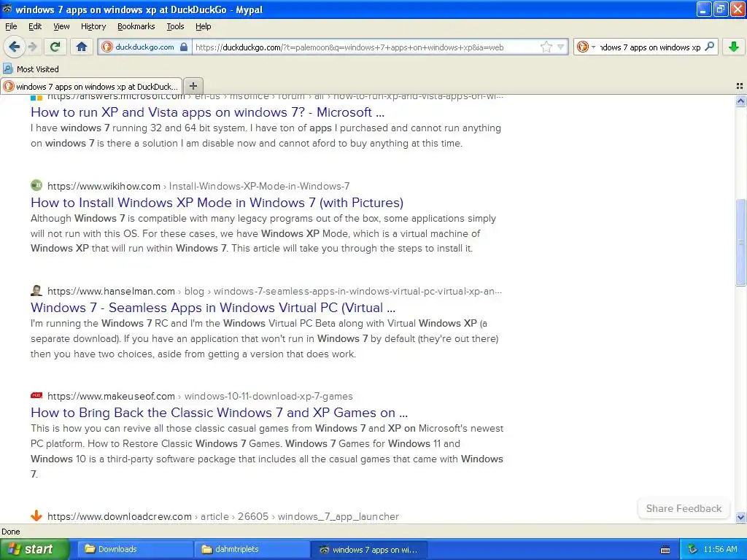The width and height of the screenshot is (747, 560).
Task: Open the Help menu
Action: (204, 26)
